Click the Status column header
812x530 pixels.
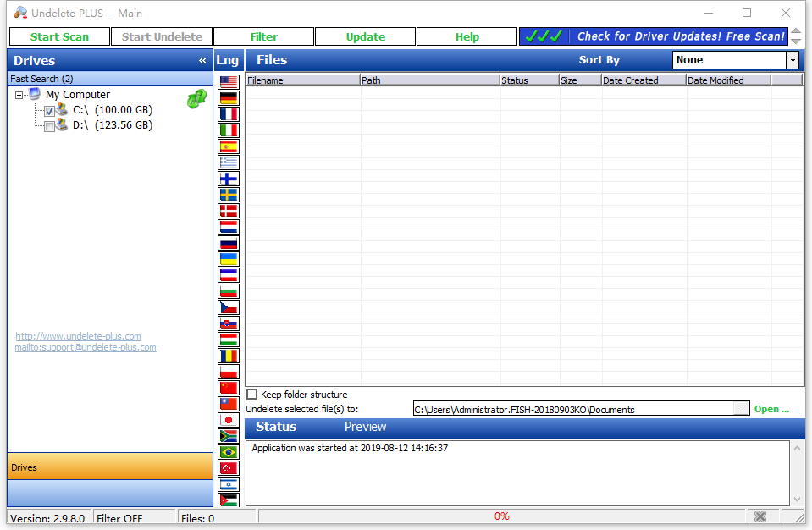[529, 80]
